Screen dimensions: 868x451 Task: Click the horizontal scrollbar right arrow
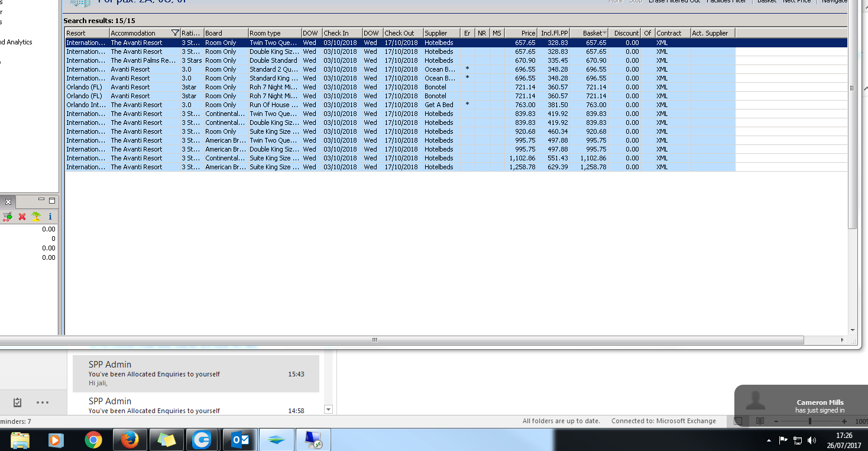(x=842, y=340)
